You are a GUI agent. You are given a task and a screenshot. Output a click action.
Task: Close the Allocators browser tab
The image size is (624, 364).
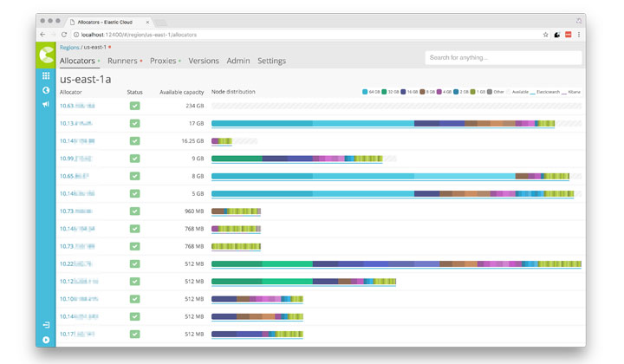coord(147,22)
